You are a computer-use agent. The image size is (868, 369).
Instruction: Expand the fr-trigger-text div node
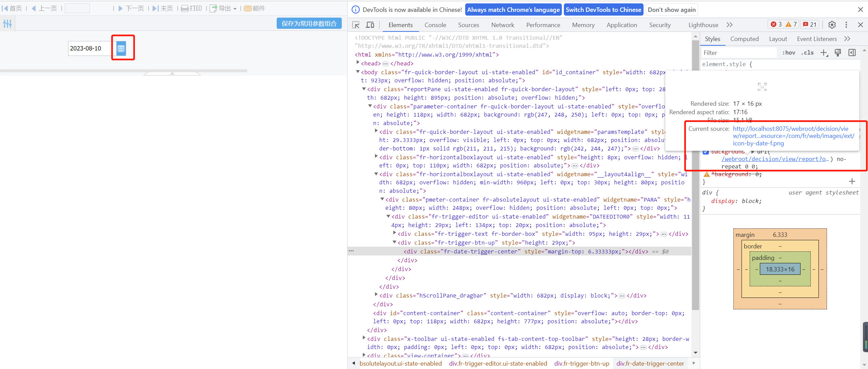click(394, 233)
